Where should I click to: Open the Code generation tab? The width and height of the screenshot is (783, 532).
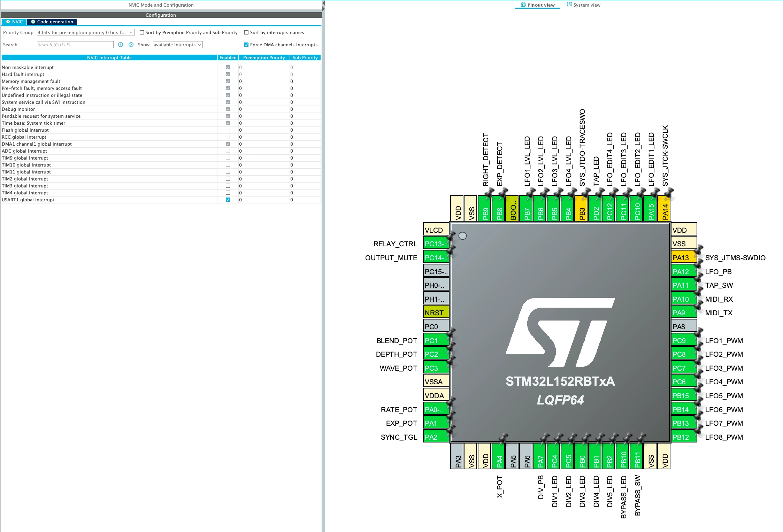(52, 22)
